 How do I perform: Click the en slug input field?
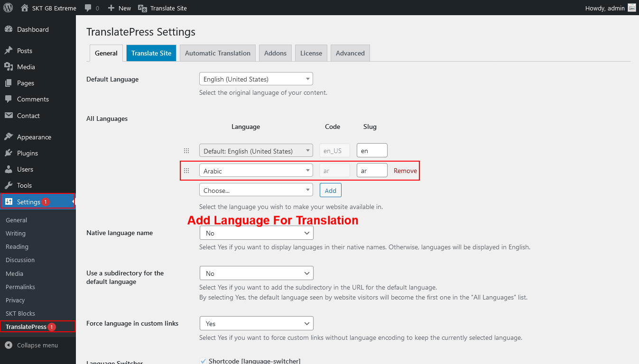pyautogui.click(x=372, y=150)
